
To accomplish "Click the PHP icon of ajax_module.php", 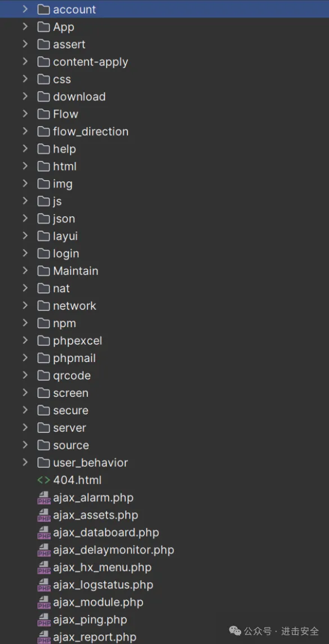I will coord(43,602).
